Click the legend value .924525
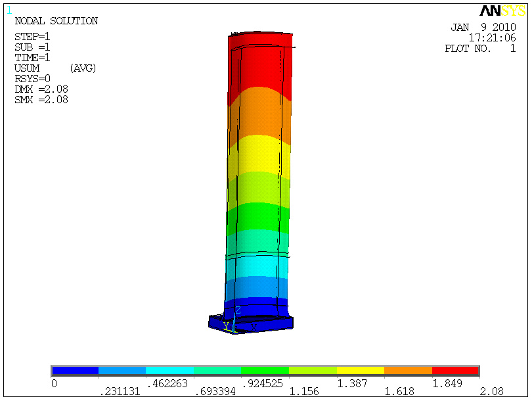Image resolution: width=532 pixels, height=401 pixels. tap(263, 384)
